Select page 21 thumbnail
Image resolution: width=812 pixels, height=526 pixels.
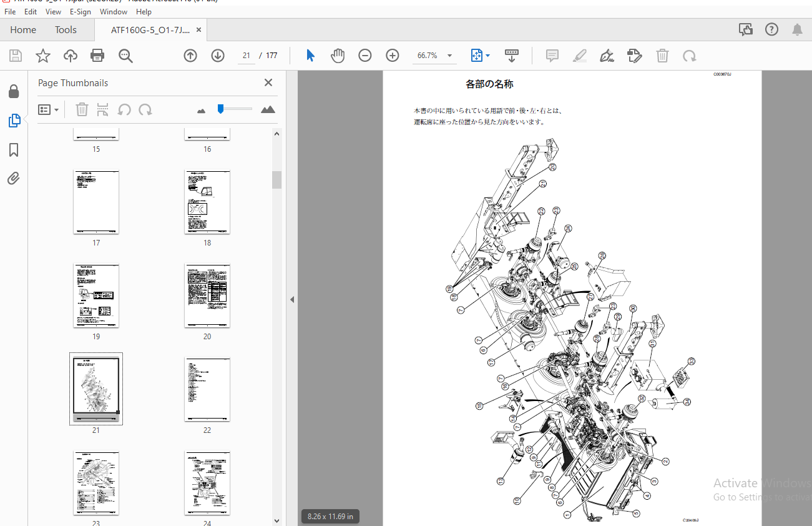pyautogui.click(x=96, y=390)
